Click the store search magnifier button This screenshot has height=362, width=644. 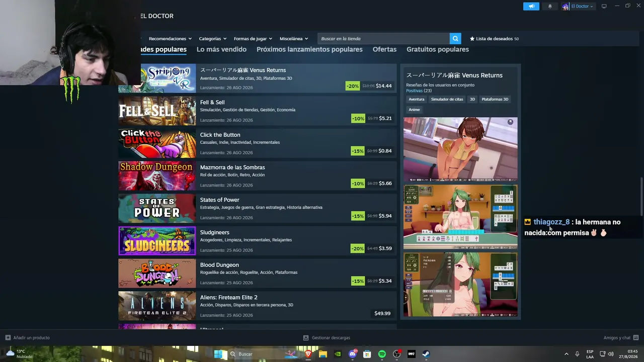[455, 39]
